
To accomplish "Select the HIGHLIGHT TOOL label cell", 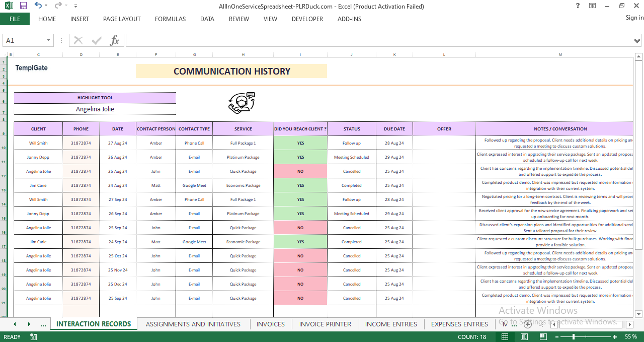I will tap(95, 98).
